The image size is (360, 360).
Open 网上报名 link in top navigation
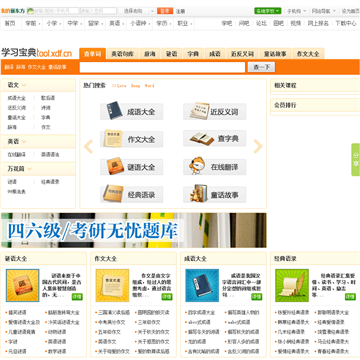pos(318,23)
